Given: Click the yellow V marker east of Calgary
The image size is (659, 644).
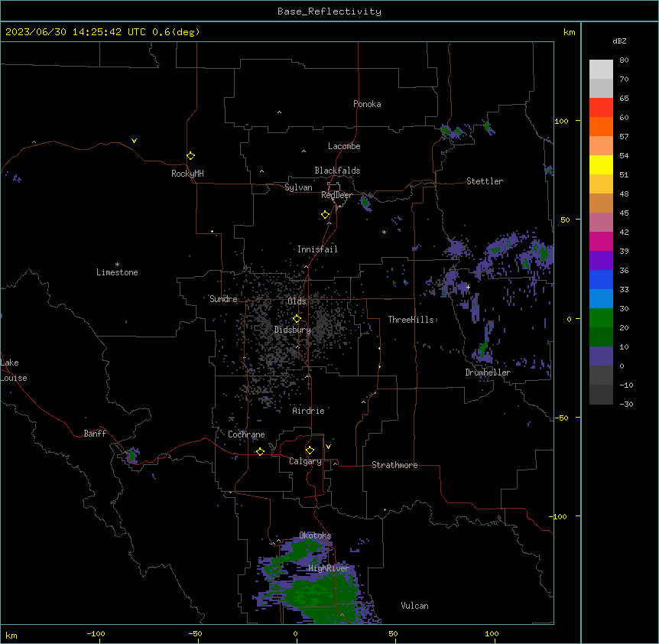Looking at the screenshot, I should pos(328,447).
